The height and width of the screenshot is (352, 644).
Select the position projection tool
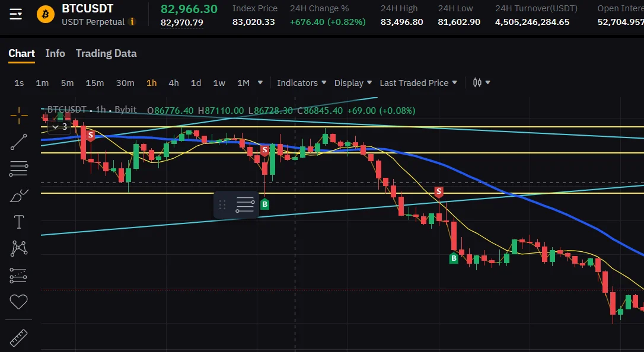point(19,276)
